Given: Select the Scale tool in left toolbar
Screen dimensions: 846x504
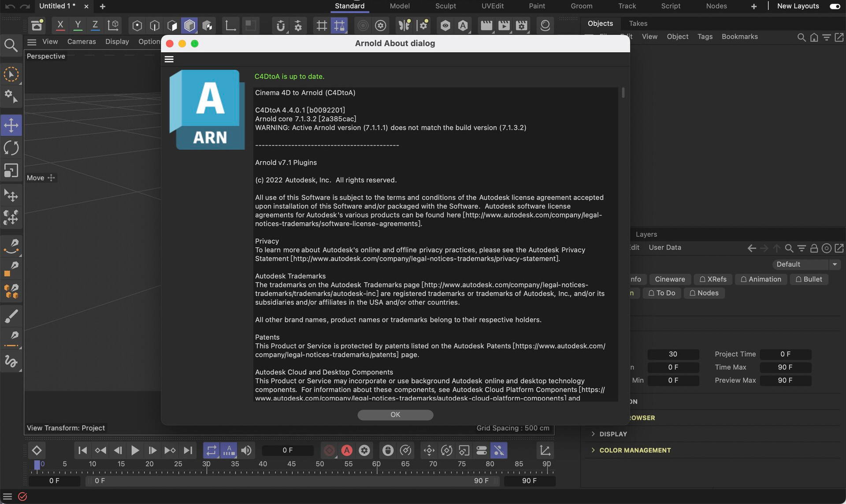Looking at the screenshot, I should point(11,170).
